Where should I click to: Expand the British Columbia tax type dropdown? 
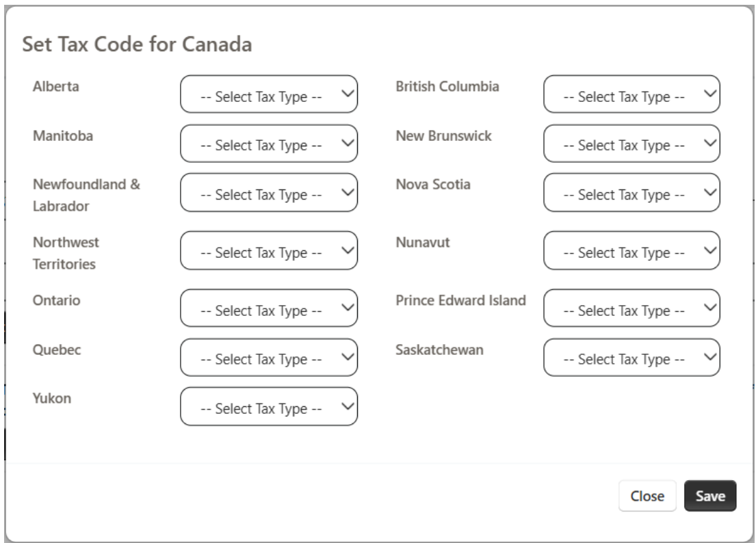coord(631,94)
